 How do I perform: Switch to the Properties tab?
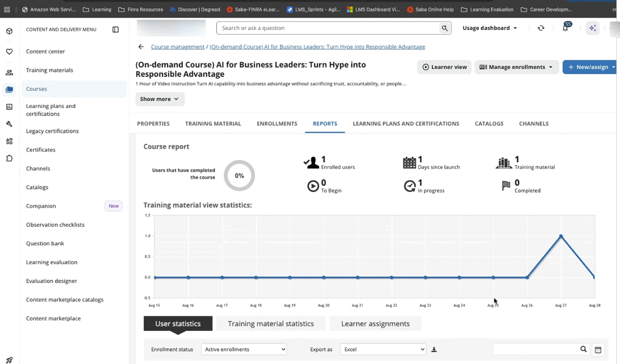point(153,124)
